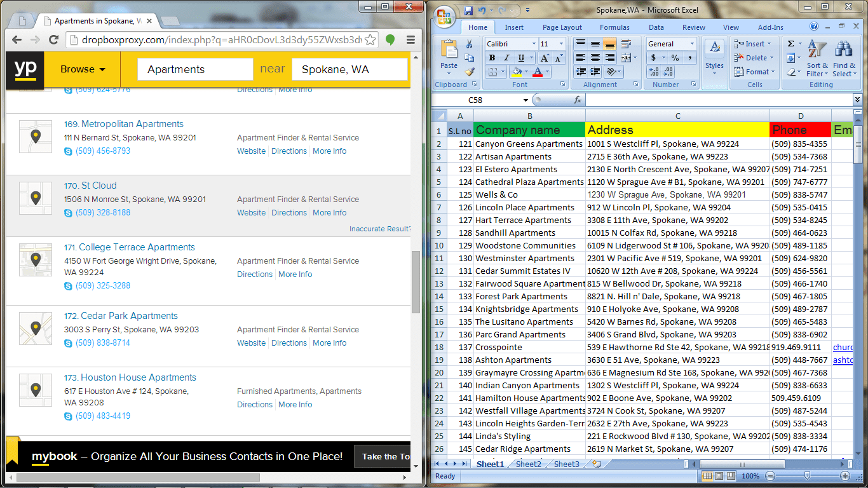Viewport: 868px width, 488px height.
Task: Reload the page in the browser
Action: tap(54, 40)
